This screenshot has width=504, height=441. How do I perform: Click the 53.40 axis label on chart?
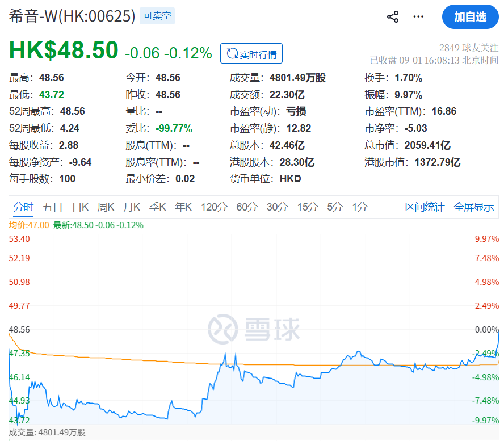[19, 239]
